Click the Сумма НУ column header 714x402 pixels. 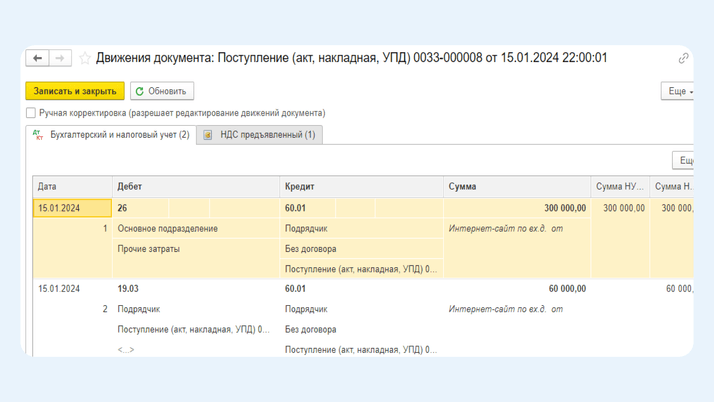tap(620, 186)
